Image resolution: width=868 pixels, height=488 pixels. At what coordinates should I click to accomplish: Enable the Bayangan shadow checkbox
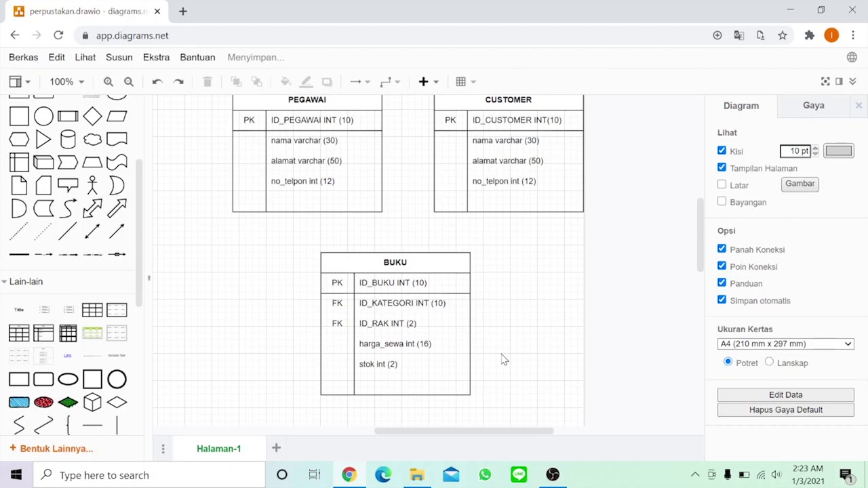722,201
